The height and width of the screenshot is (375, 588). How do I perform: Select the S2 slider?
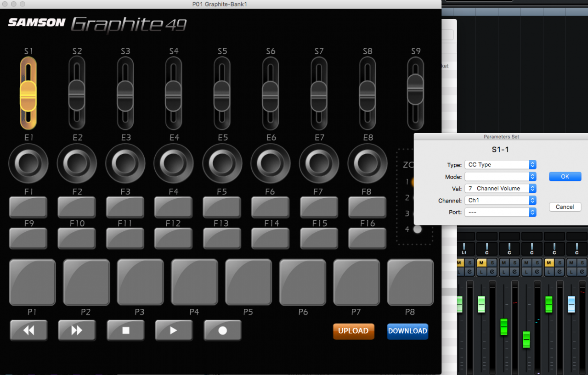(77, 94)
